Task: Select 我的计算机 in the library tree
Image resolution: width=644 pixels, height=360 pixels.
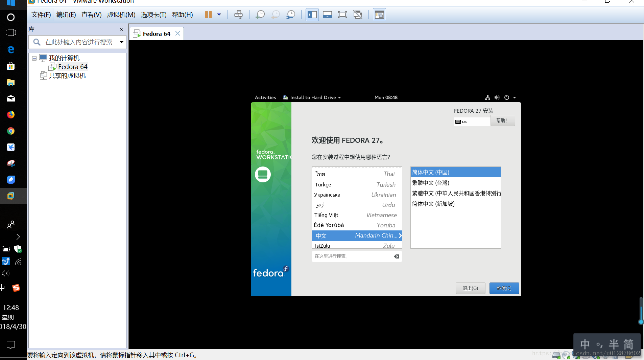Action: (x=64, y=58)
